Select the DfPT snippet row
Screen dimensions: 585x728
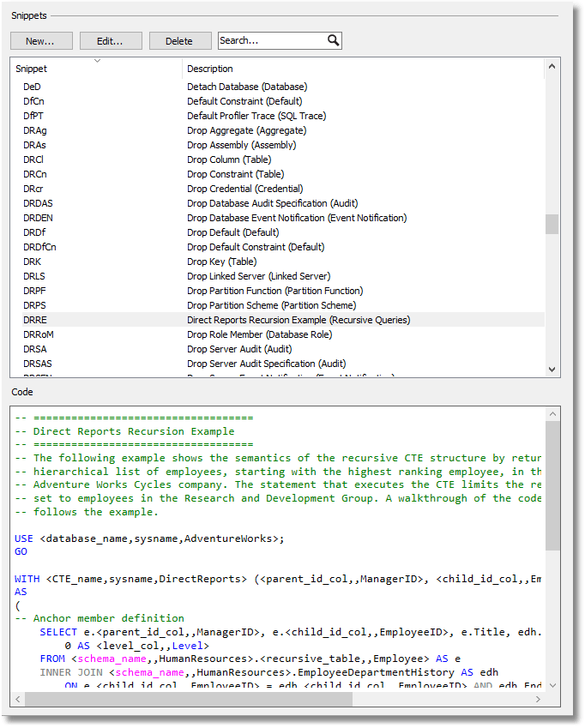pos(283,116)
